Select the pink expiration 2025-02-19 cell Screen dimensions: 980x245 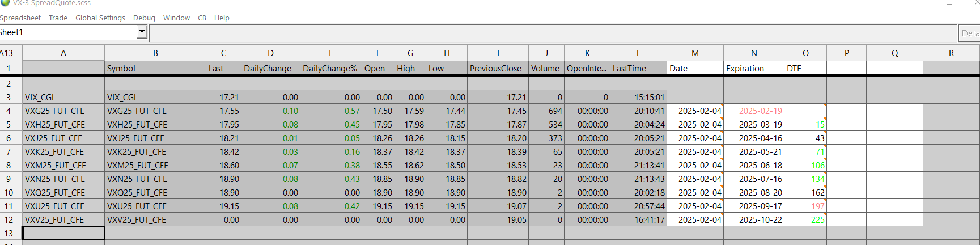pos(754,111)
